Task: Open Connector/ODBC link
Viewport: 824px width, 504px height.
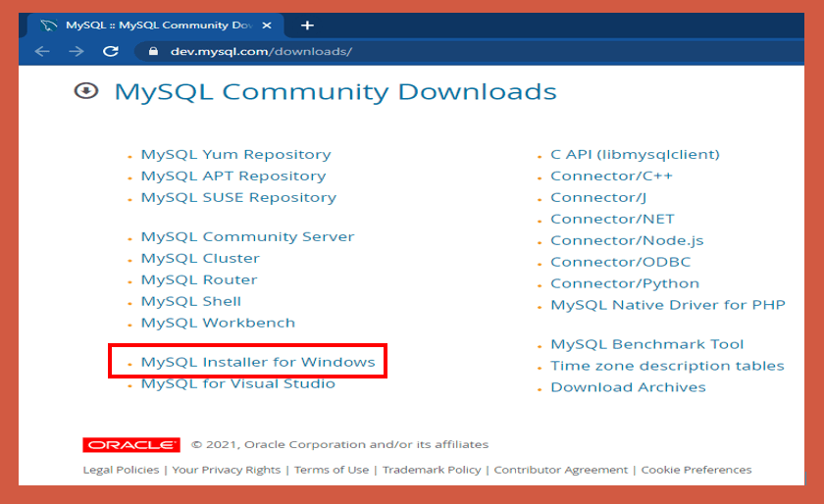Action: click(x=621, y=262)
